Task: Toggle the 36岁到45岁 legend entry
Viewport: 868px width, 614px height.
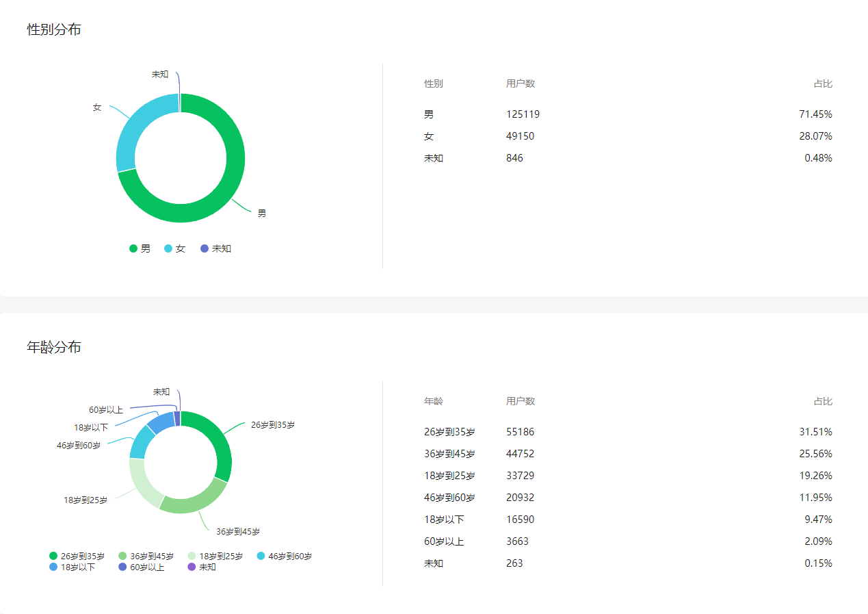Action: click(146, 557)
